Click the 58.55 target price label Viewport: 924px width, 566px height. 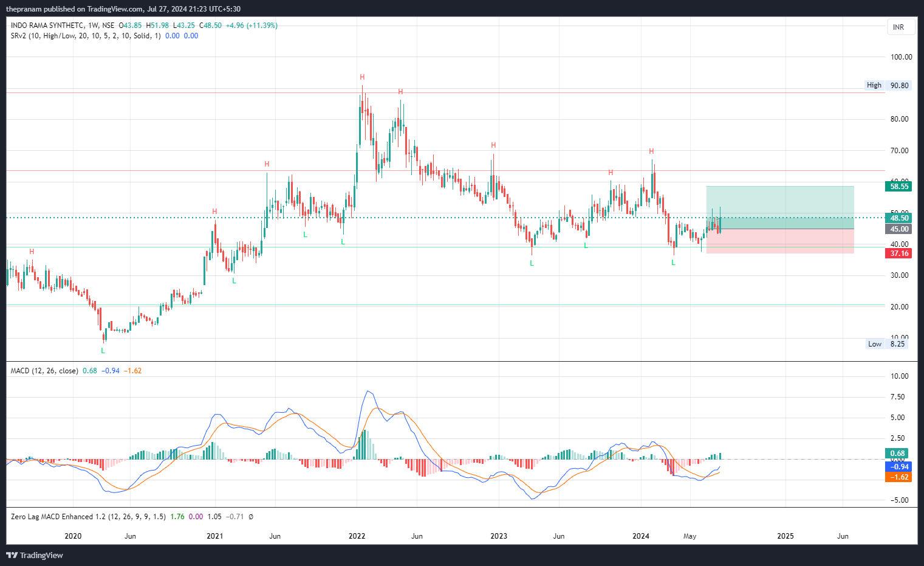[x=899, y=187]
